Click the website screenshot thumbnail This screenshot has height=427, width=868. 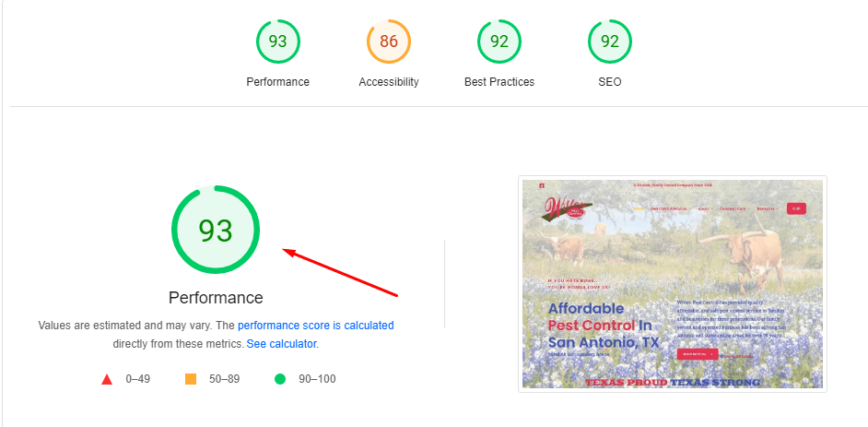click(672, 283)
